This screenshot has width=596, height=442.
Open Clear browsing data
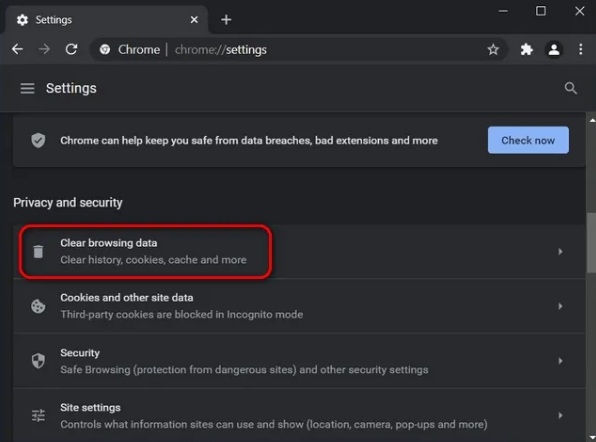tap(299, 251)
